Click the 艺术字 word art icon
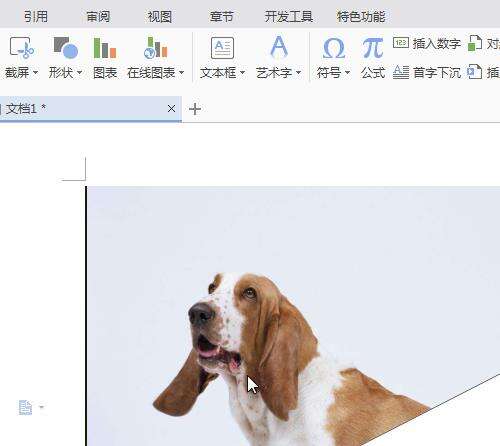This screenshot has width=500, height=446. click(279, 47)
